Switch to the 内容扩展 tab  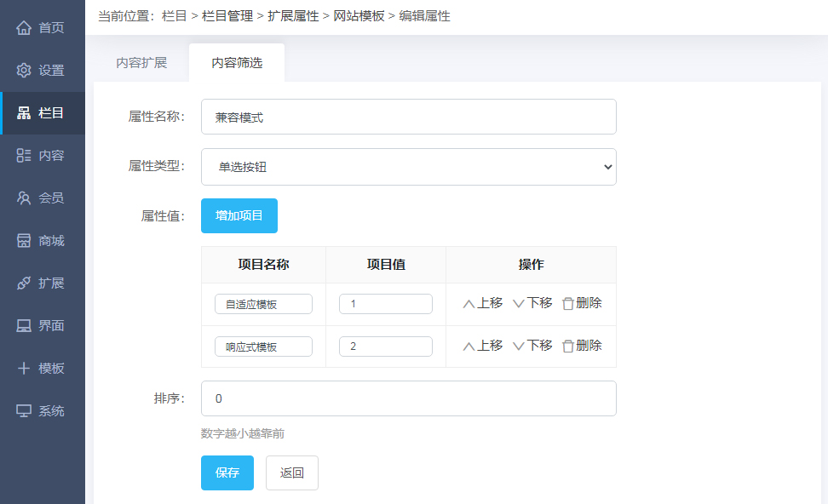141,63
